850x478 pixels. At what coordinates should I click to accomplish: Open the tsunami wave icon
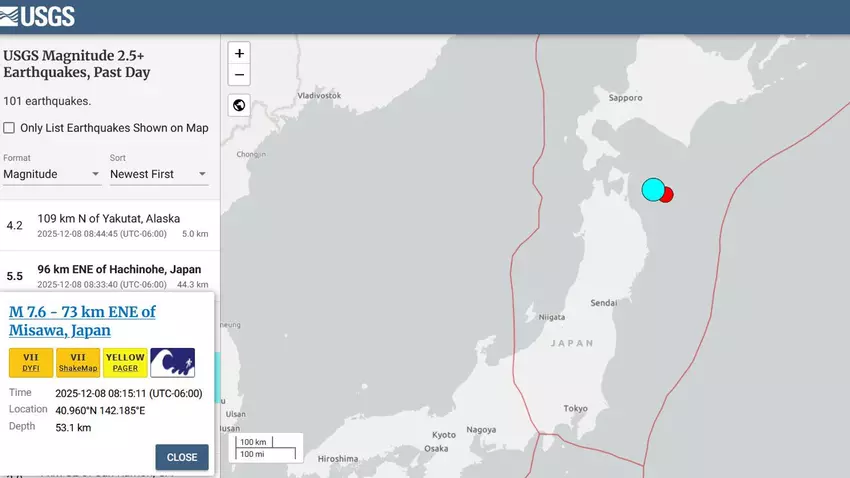click(x=172, y=362)
